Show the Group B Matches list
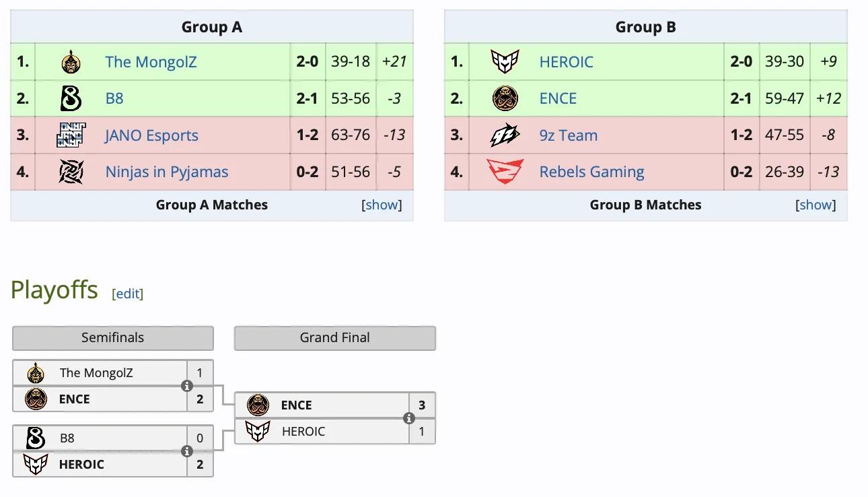The height and width of the screenshot is (497, 868). click(x=816, y=205)
